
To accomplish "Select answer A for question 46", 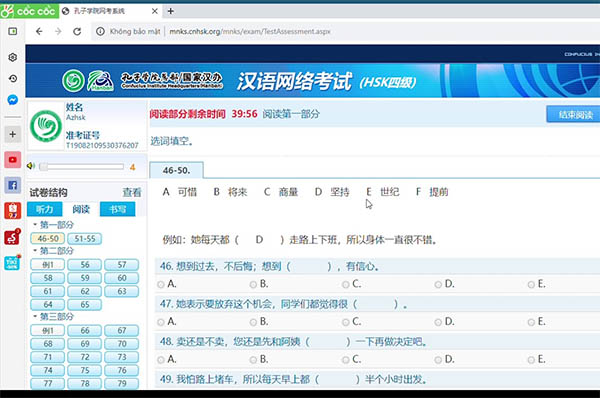I will (x=161, y=284).
